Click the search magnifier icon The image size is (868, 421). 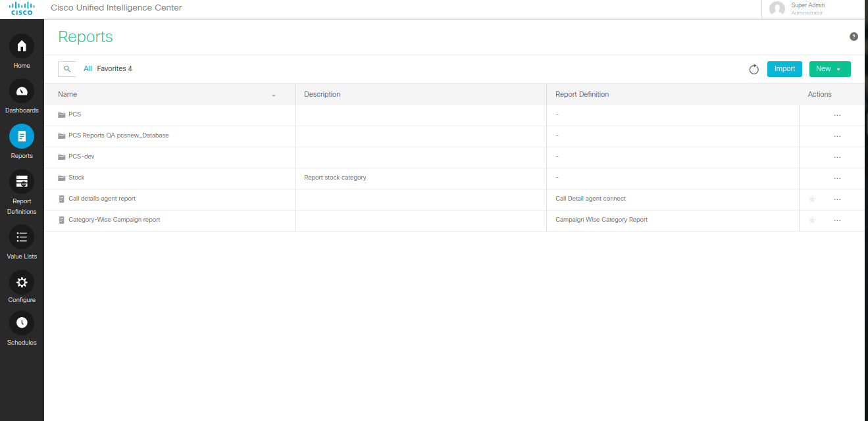click(x=67, y=69)
